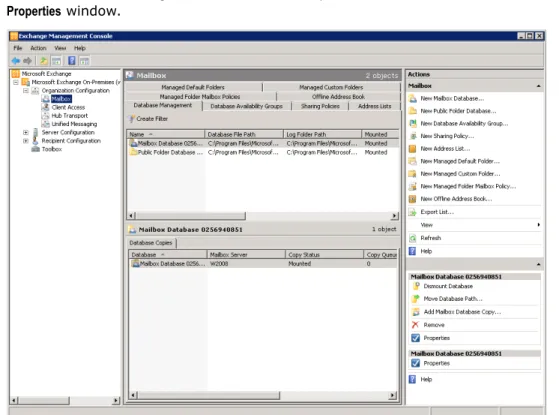
Task: Click the Create Filter funnel icon
Action: click(x=132, y=119)
